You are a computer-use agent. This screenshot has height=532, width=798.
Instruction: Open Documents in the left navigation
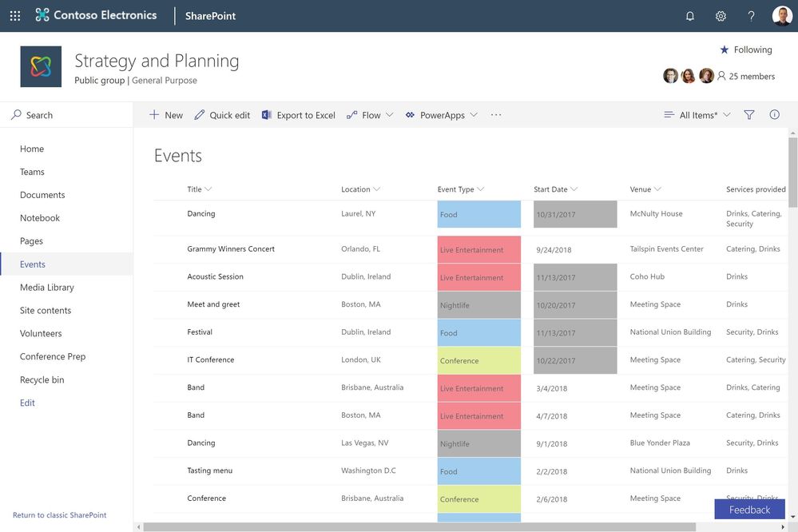42,195
